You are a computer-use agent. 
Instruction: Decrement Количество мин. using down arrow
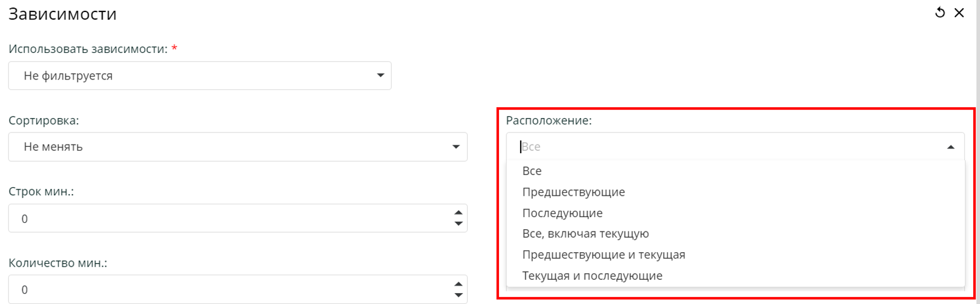pos(459,295)
